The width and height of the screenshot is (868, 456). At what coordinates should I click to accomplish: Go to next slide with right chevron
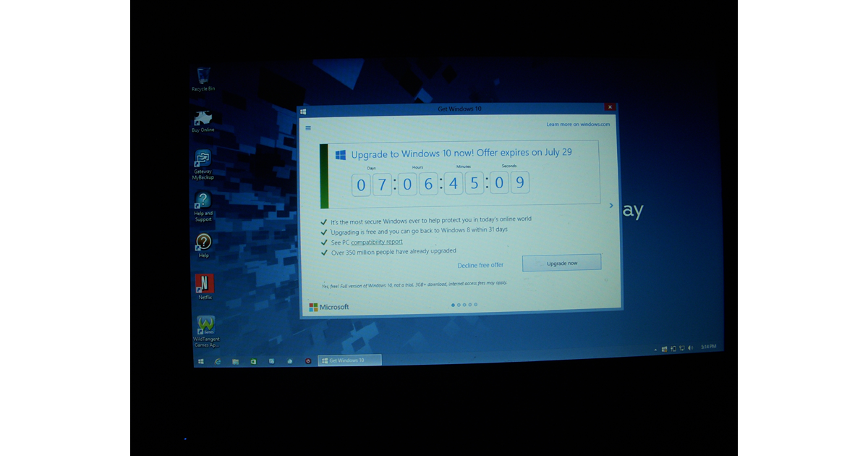pyautogui.click(x=611, y=206)
